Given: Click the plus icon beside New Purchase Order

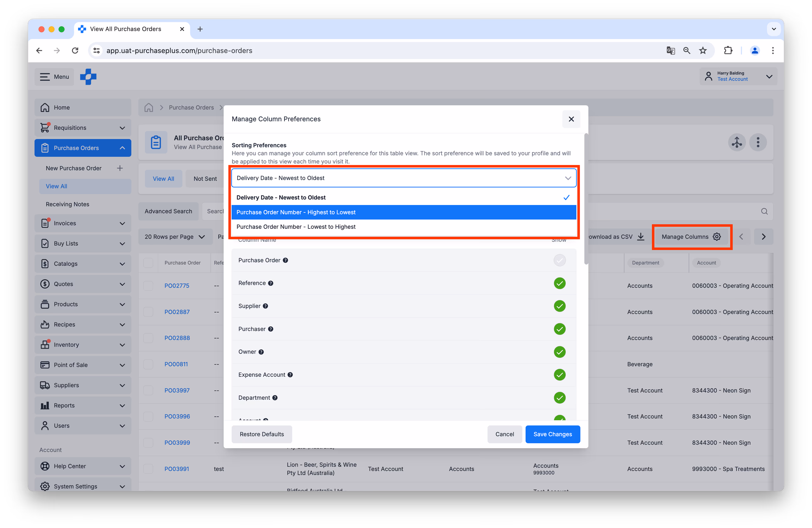Looking at the screenshot, I should coord(120,168).
